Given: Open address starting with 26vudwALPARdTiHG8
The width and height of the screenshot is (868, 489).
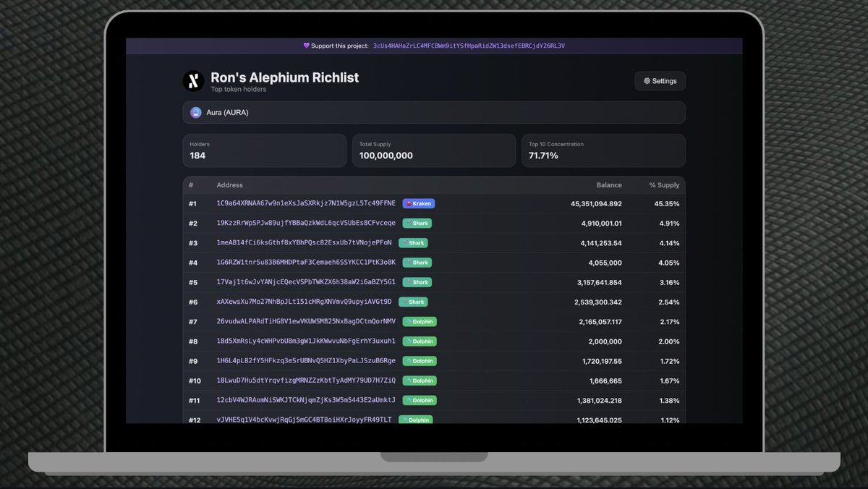Looking at the screenshot, I should (306, 321).
